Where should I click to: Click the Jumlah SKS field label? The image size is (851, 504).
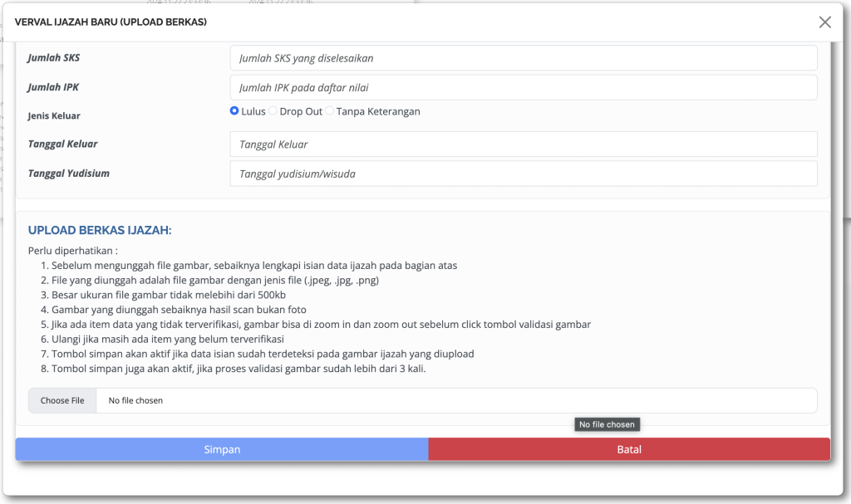point(54,57)
